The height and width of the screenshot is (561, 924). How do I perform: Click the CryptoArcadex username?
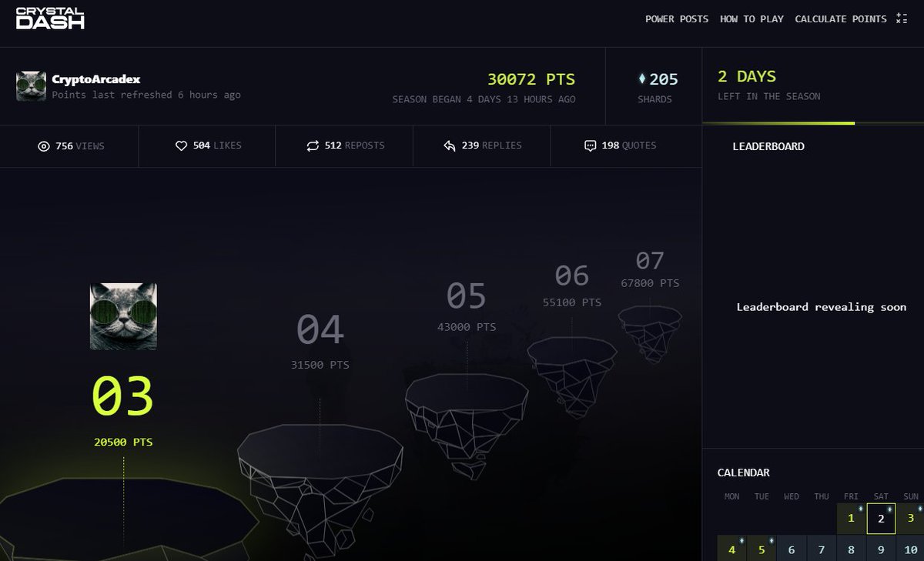click(x=96, y=79)
